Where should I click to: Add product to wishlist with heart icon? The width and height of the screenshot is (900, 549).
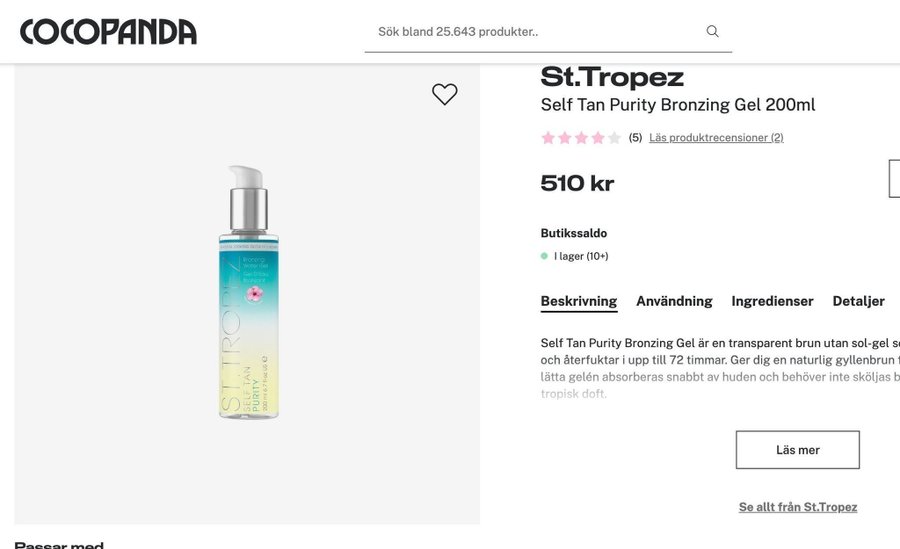445,94
